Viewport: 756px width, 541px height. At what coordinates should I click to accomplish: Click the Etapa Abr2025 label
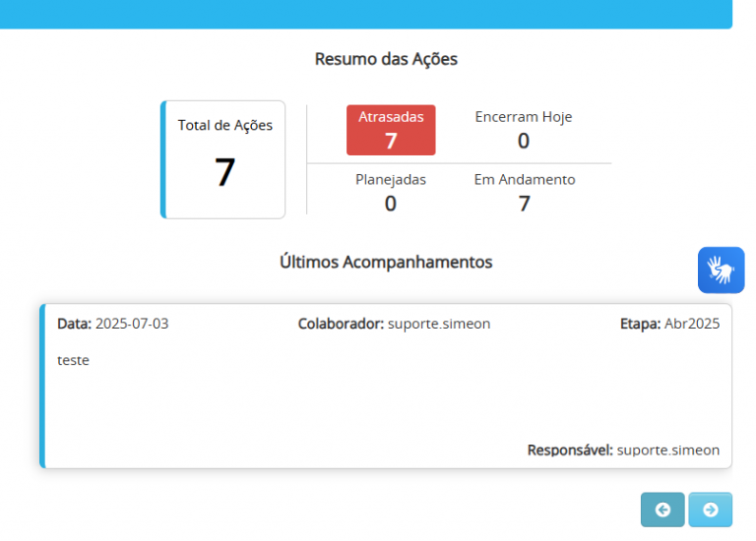click(669, 324)
